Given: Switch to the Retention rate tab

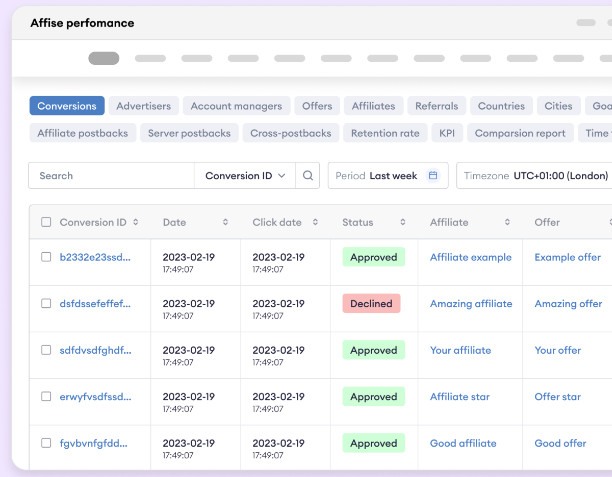Looking at the screenshot, I should tap(385, 133).
